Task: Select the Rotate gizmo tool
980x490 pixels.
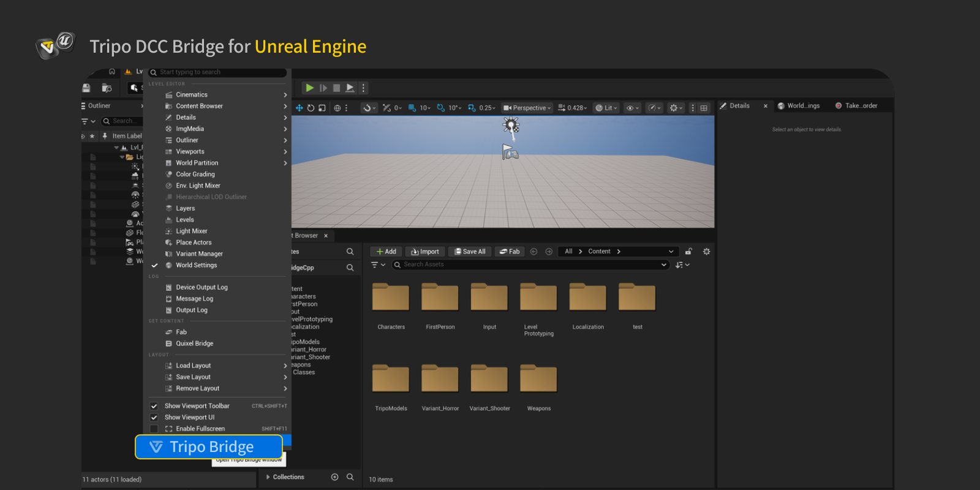Action: point(311,108)
